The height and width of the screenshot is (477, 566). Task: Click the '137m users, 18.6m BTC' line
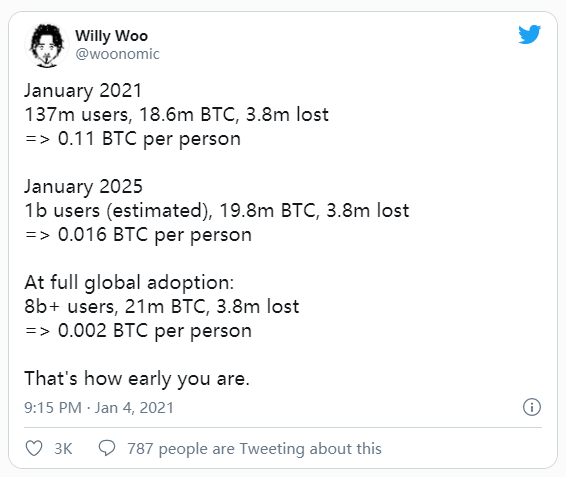pos(177,114)
